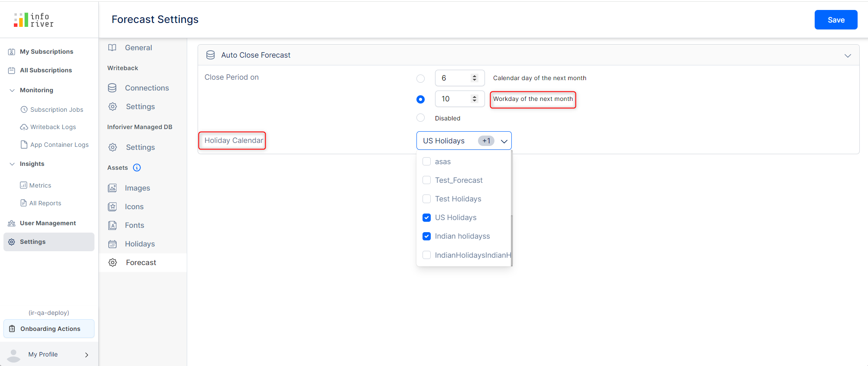Collapse the Auto Close Forecast section
868x366 pixels.
tap(848, 55)
